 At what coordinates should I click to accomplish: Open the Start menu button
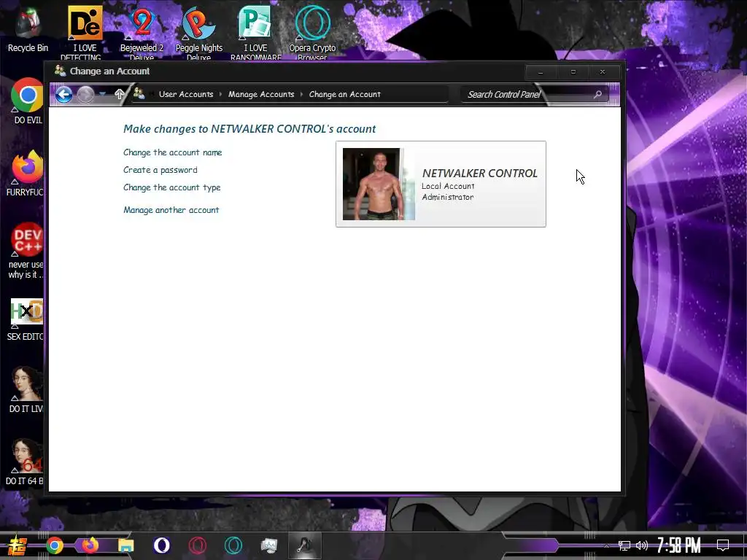pyautogui.click(x=18, y=545)
